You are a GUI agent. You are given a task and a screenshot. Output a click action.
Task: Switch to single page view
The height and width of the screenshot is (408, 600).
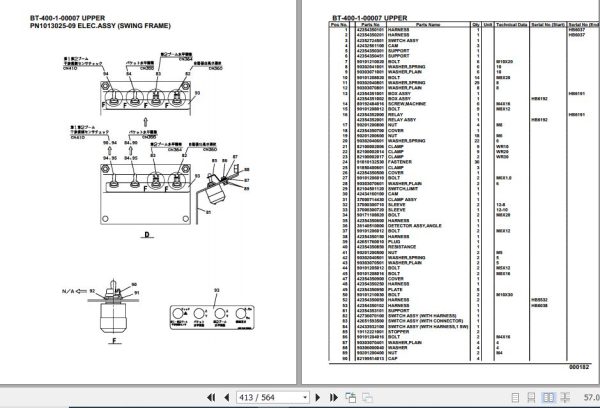coord(515,398)
